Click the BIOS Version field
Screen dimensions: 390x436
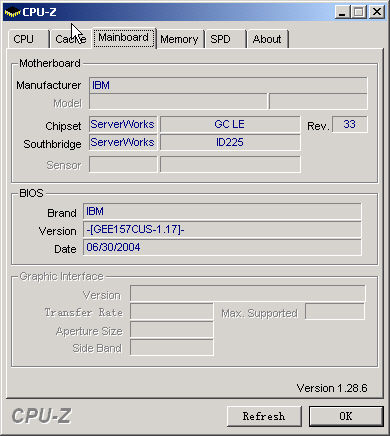pos(222,229)
